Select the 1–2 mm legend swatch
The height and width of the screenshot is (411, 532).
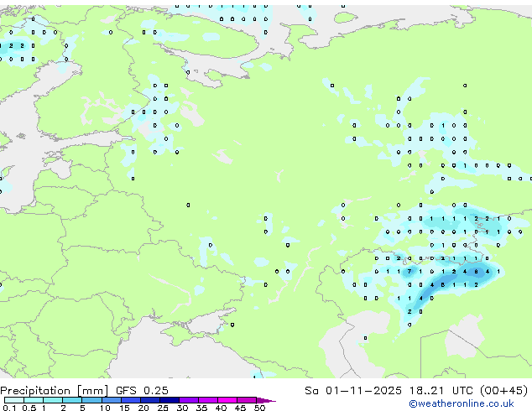(x=53, y=400)
